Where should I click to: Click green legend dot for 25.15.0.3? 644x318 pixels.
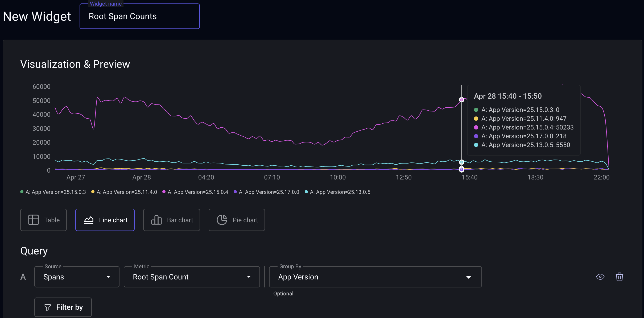click(x=22, y=192)
